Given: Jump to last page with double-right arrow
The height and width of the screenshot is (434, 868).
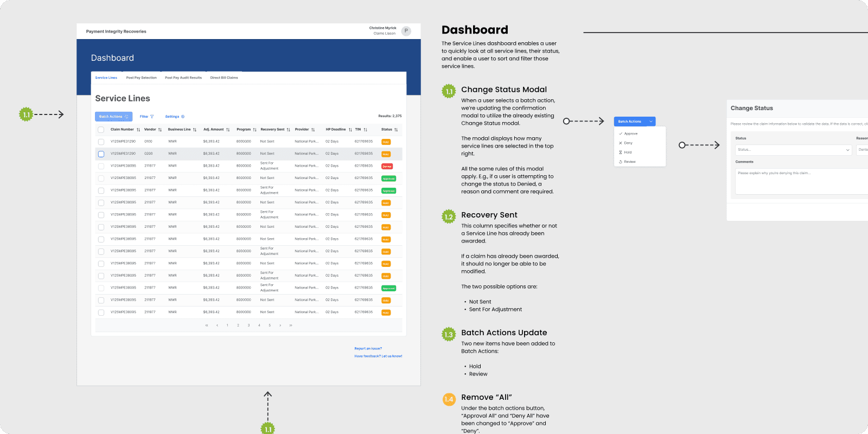Looking at the screenshot, I should click(291, 325).
